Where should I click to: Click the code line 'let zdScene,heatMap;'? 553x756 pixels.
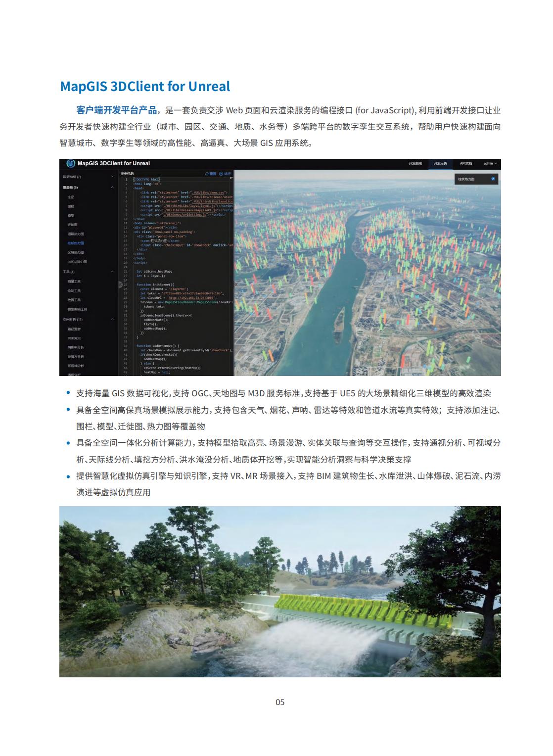tap(154, 272)
